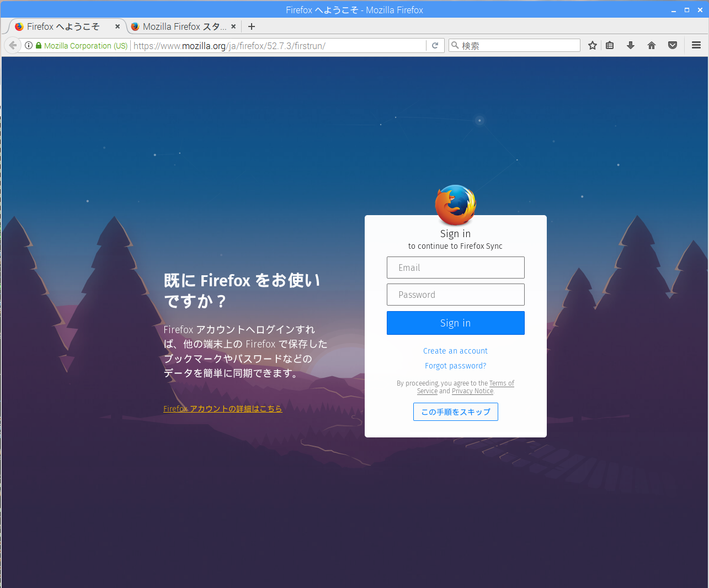Image resolution: width=709 pixels, height=588 pixels.
Task: Reload the current page
Action: tap(435, 45)
